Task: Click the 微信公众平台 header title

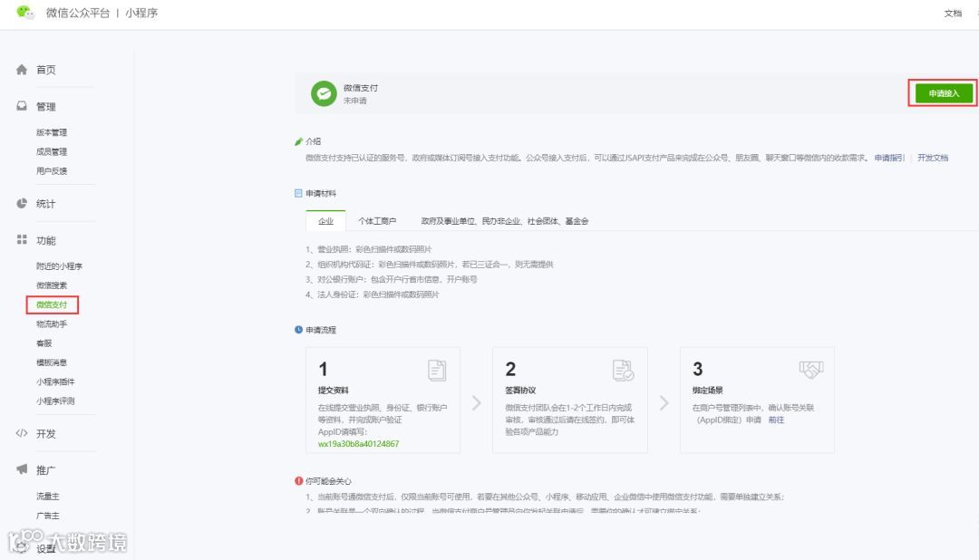Action: pyautogui.click(x=77, y=13)
